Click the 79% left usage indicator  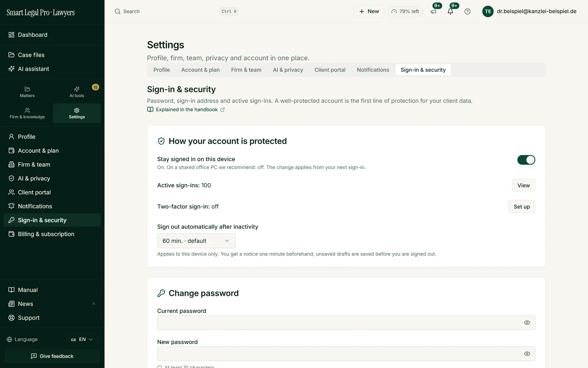click(x=405, y=11)
